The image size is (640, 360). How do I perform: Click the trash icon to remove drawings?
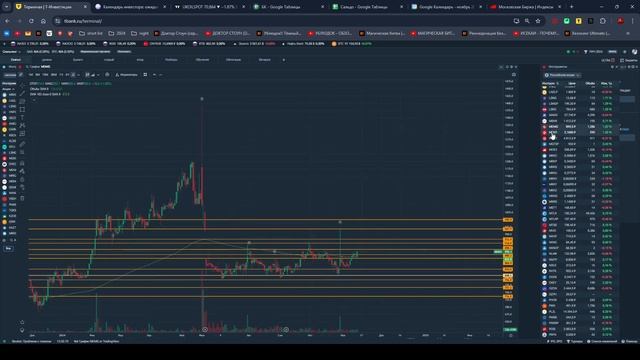click(22, 198)
